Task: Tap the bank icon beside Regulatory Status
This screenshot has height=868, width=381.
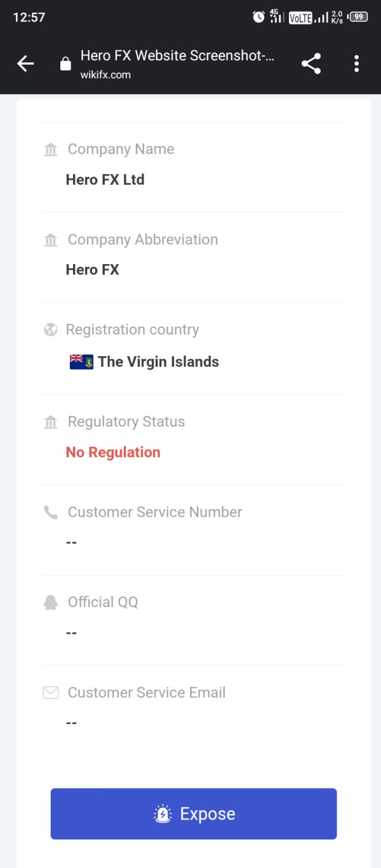Action: pyautogui.click(x=51, y=422)
